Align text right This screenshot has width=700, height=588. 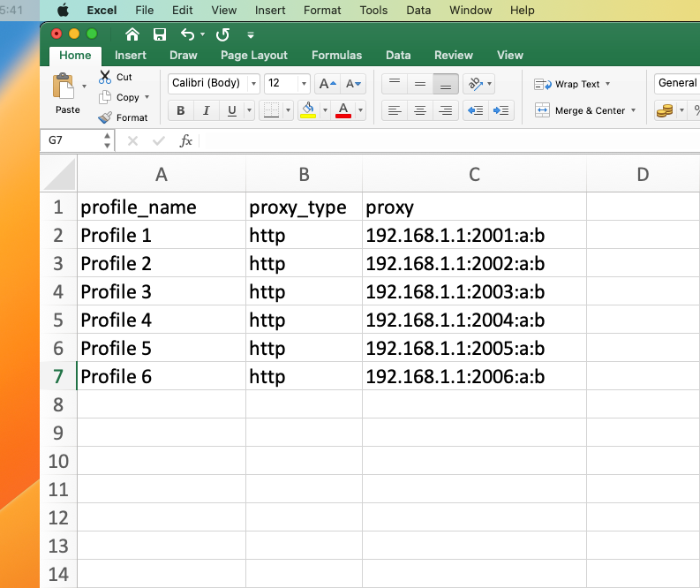446,110
